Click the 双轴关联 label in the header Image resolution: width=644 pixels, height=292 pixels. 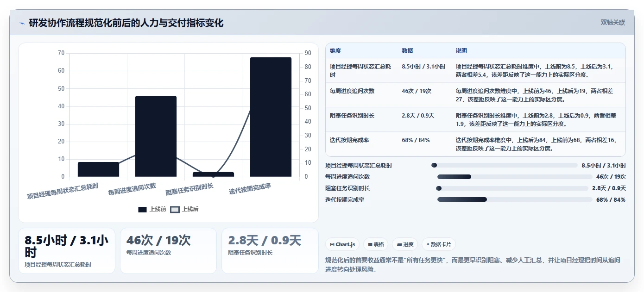tap(612, 23)
